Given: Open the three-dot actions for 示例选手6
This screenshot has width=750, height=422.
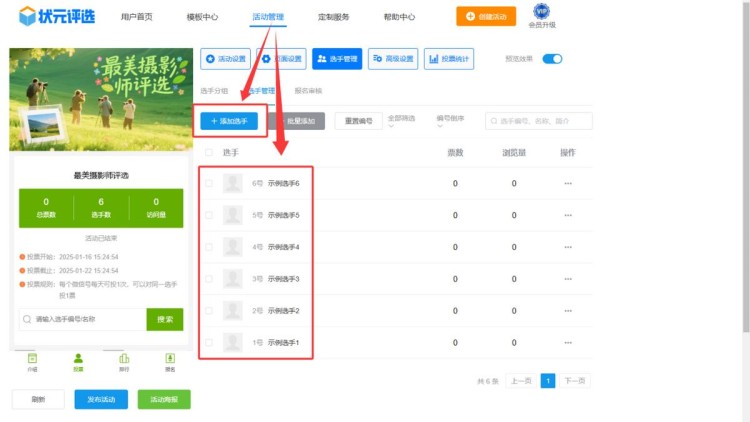Looking at the screenshot, I should pyautogui.click(x=568, y=184).
